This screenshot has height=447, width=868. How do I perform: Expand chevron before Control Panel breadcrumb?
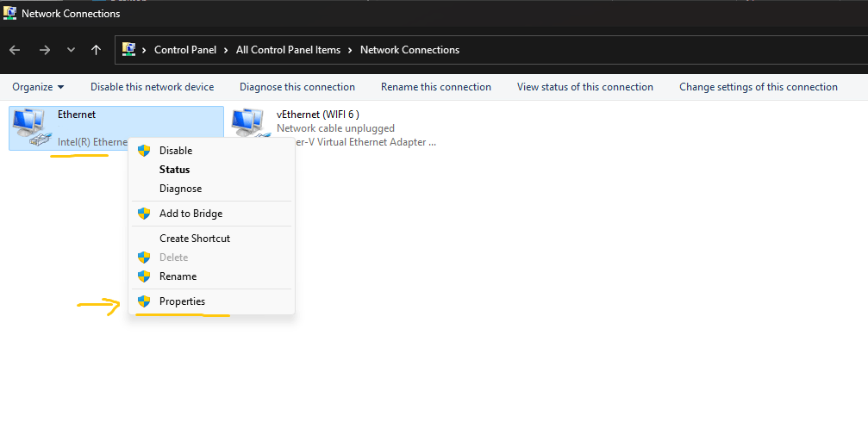click(144, 50)
